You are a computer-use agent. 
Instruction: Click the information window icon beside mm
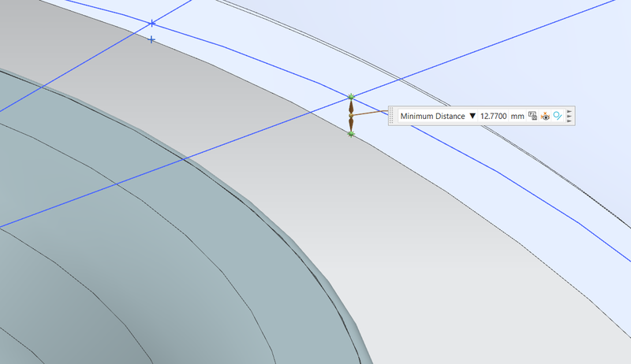[x=533, y=116]
